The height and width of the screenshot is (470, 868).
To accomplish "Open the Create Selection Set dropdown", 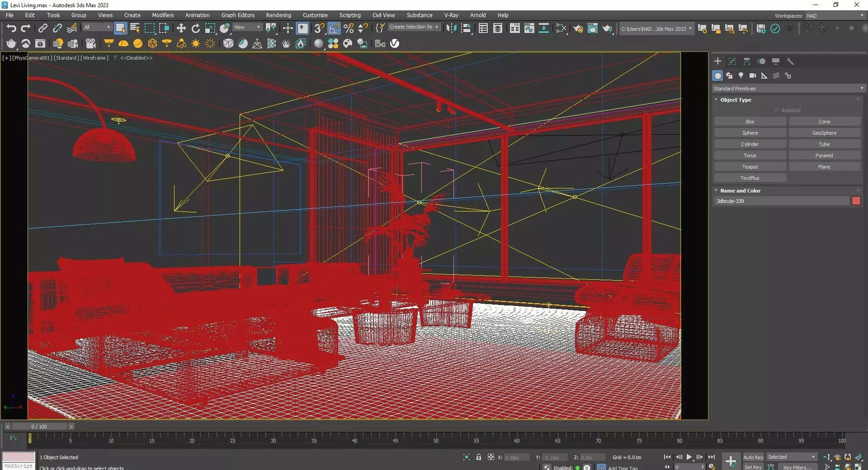I will pos(414,27).
